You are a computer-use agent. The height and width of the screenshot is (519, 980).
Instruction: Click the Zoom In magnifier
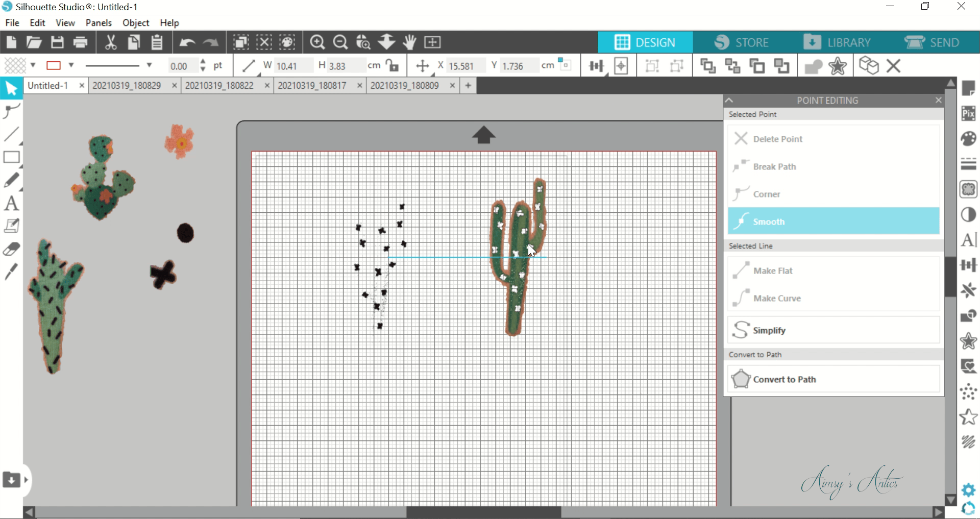tap(317, 42)
